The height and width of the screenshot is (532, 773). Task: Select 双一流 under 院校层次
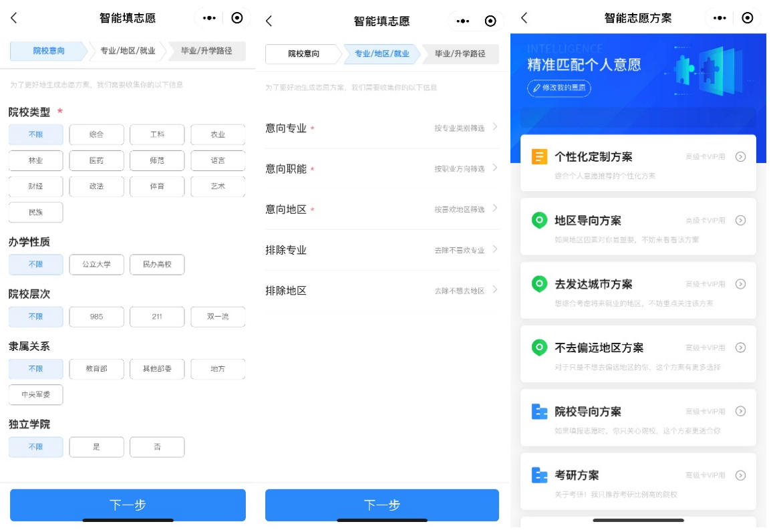point(218,317)
